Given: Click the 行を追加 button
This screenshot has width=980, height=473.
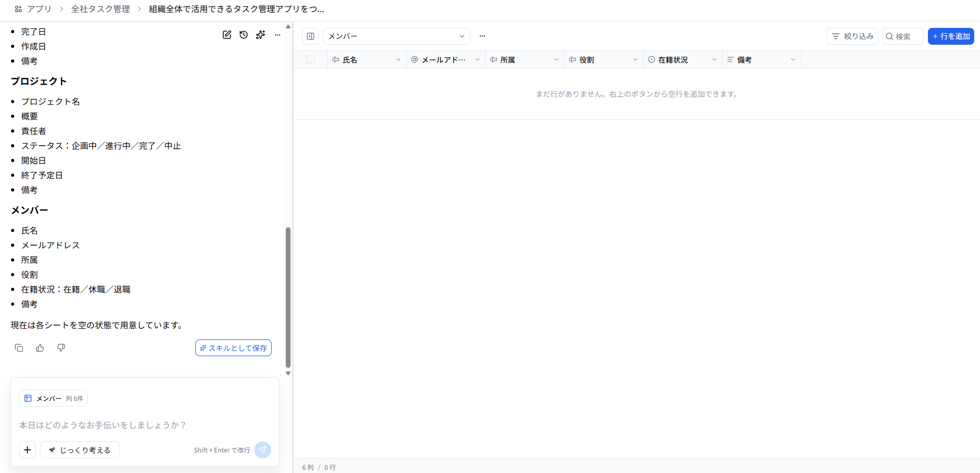Looking at the screenshot, I should (x=951, y=36).
